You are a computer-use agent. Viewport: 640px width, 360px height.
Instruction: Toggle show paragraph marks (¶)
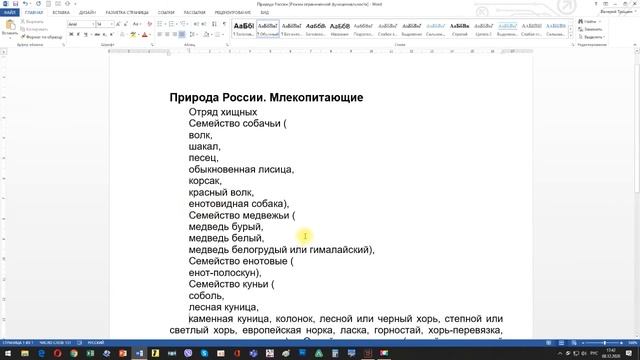pyautogui.click(x=224, y=24)
